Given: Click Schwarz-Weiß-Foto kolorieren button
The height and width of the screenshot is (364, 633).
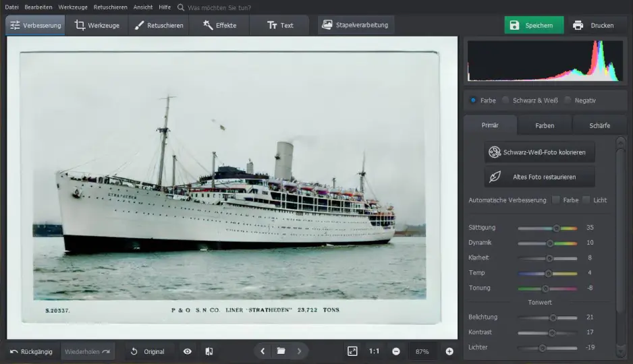Looking at the screenshot, I should [539, 152].
